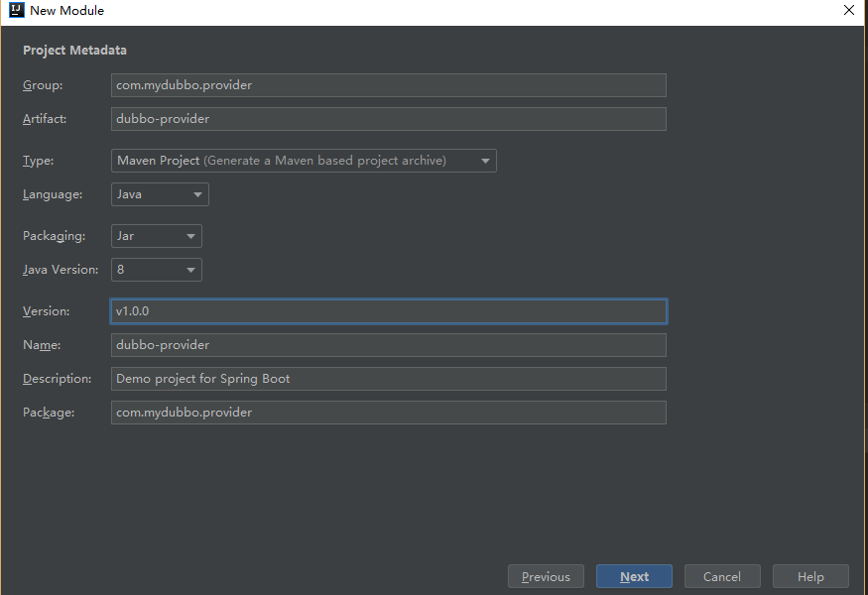
Task: Open the Java Version dropdown showing 8
Action: click(x=157, y=270)
